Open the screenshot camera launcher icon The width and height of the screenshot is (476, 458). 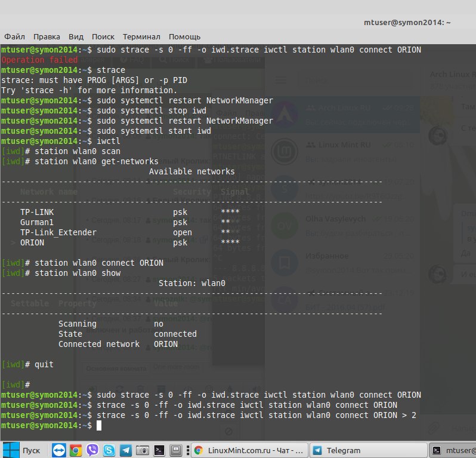point(142,450)
